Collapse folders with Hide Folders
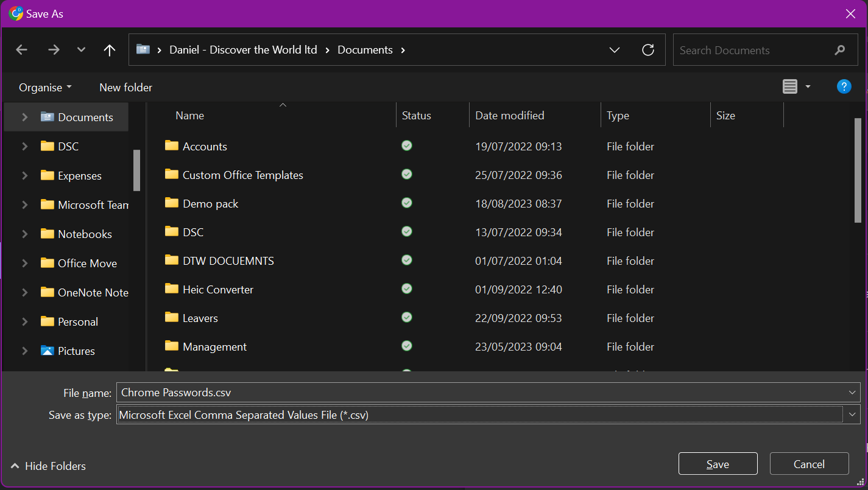868x490 pixels. [x=49, y=466]
